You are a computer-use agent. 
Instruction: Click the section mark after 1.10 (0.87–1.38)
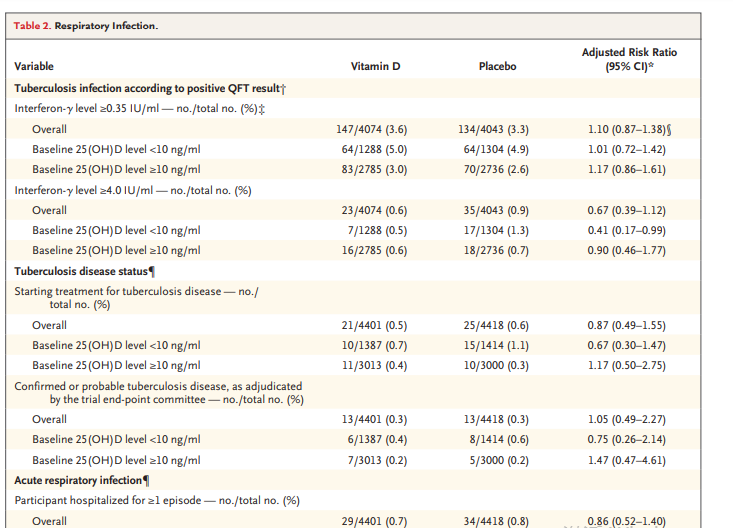669,130
